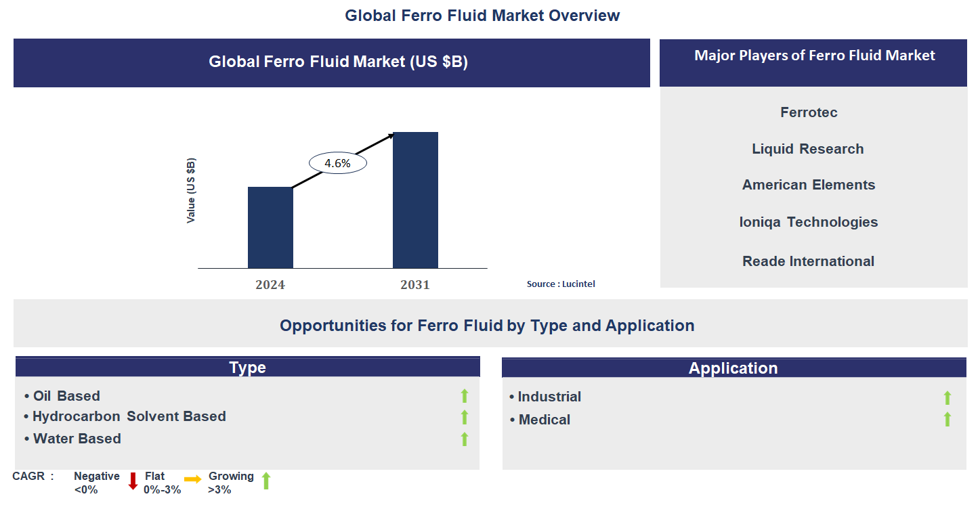Screen dimensions: 980x507
Task: Switch to the Type section header
Action: tap(247, 367)
